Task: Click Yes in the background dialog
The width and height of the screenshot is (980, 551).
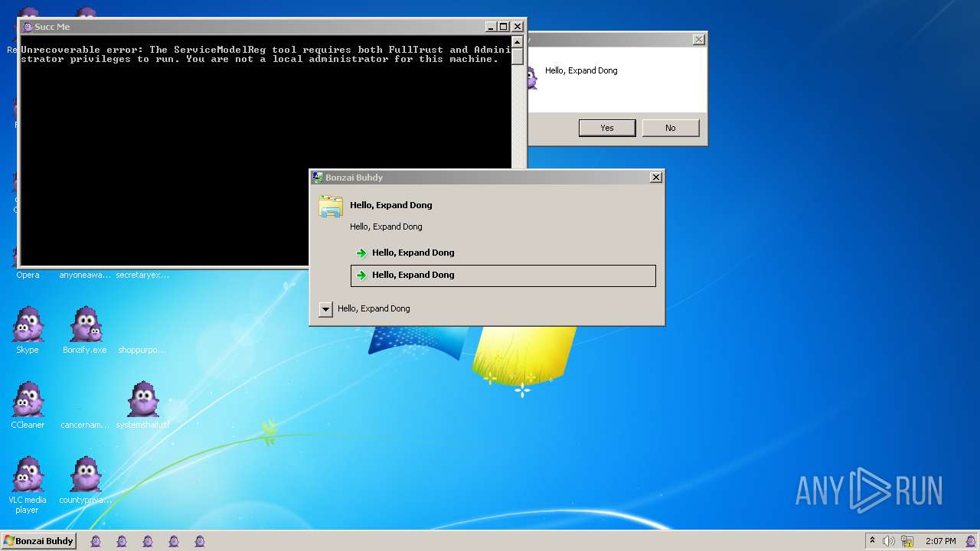Action: pyautogui.click(x=607, y=128)
